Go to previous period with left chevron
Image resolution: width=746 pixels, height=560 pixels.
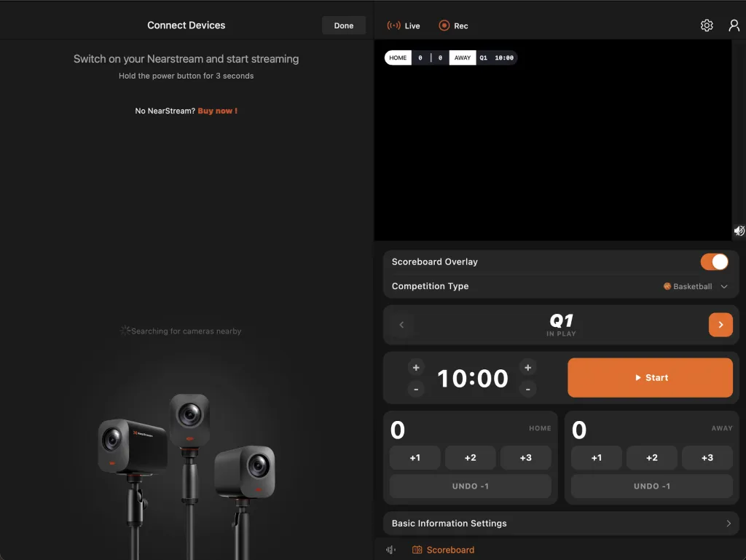pyautogui.click(x=401, y=324)
